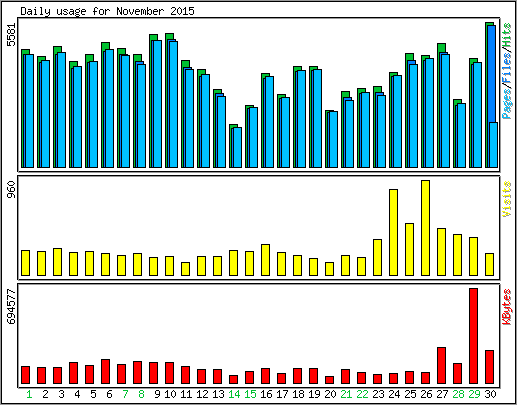The height and width of the screenshot is (405, 517).
Task: Click the red KBytes legend label
Action: click(507, 307)
